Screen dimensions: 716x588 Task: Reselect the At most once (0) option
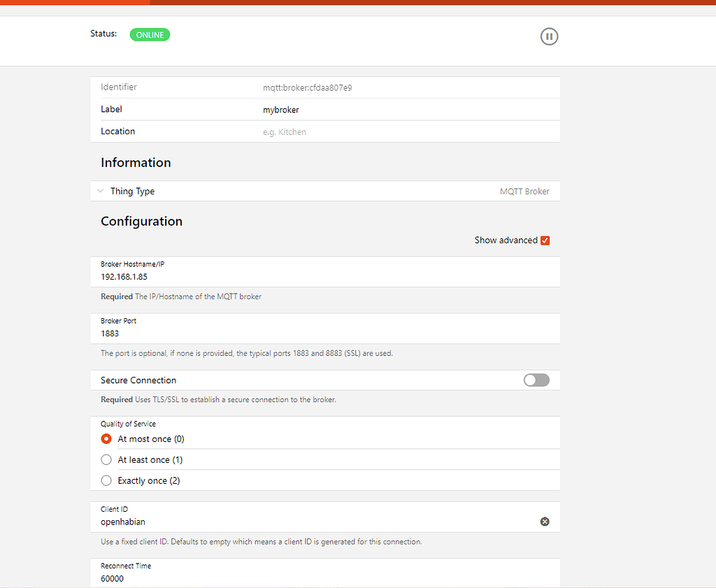coord(106,438)
